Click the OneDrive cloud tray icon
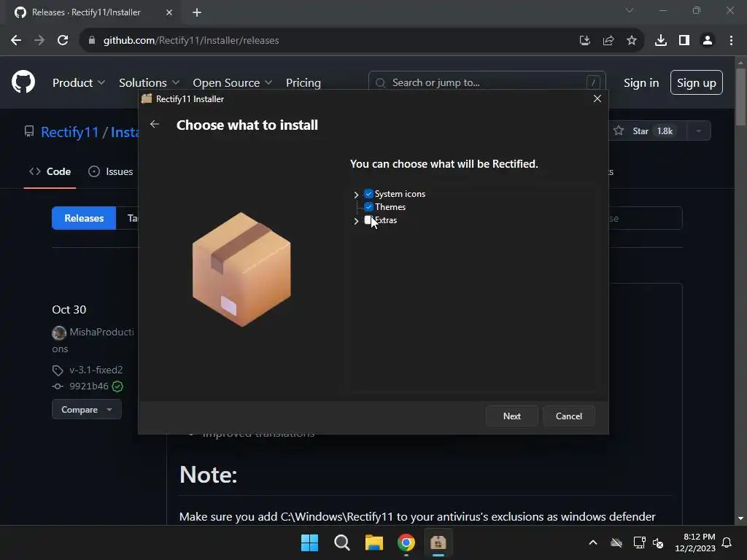Screen dimensions: 747x560 click(x=616, y=542)
